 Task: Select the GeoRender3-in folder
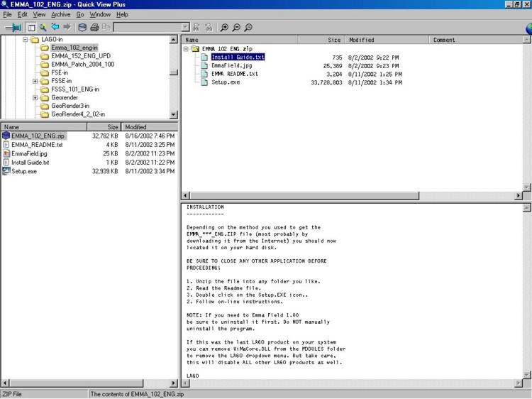point(70,106)
